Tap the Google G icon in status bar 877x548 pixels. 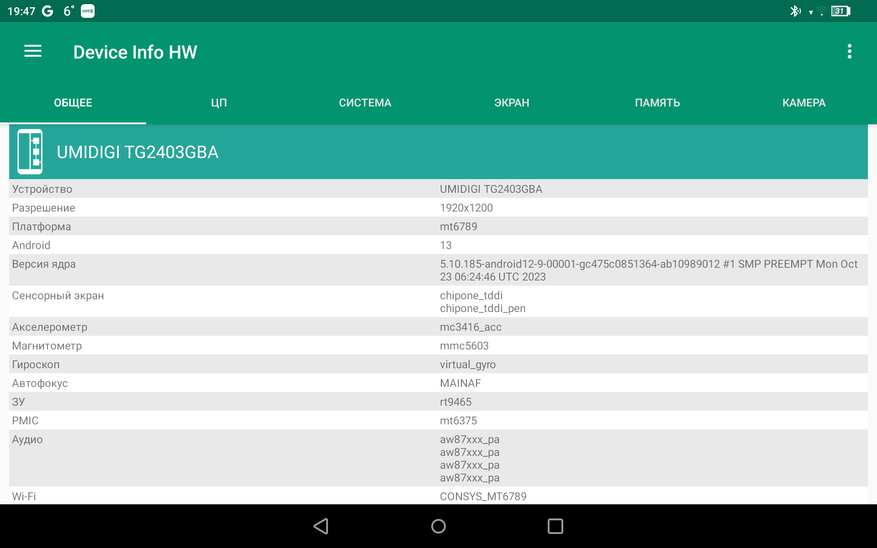coord(48,11)
